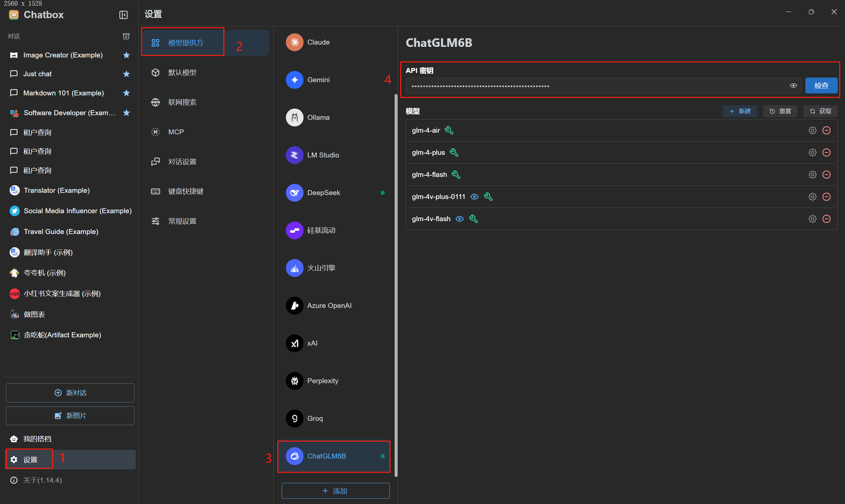The image size is (845, 504).
Task: Open the 联网搜索 web search settings
Action: (183, 102)
